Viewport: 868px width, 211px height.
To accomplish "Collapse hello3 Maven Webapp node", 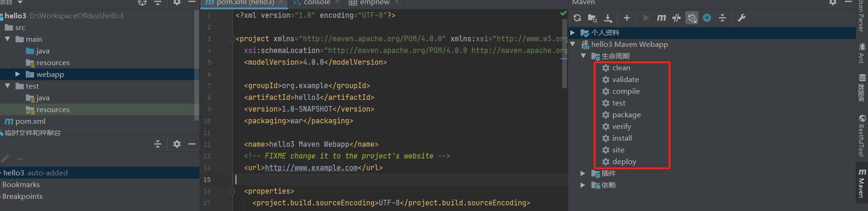I will click(x=573, y=44).
